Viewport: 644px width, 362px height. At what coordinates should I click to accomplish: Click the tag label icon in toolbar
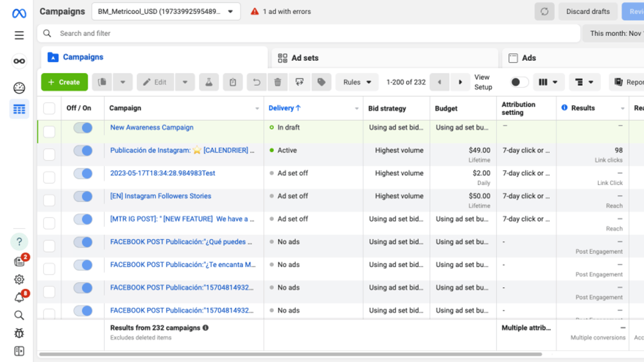coord(322,82)
